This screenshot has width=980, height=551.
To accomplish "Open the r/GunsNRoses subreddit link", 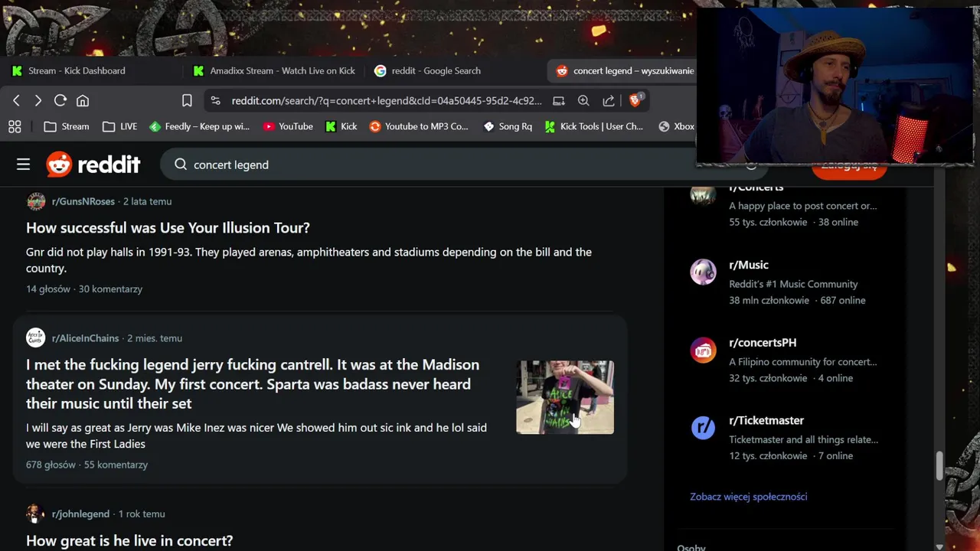I will coord(83,201).
